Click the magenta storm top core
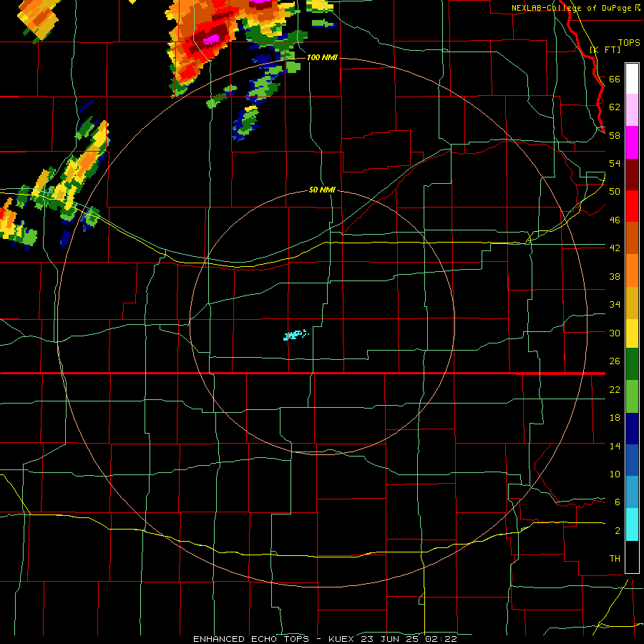644x644 pixels. pos(212,39)
